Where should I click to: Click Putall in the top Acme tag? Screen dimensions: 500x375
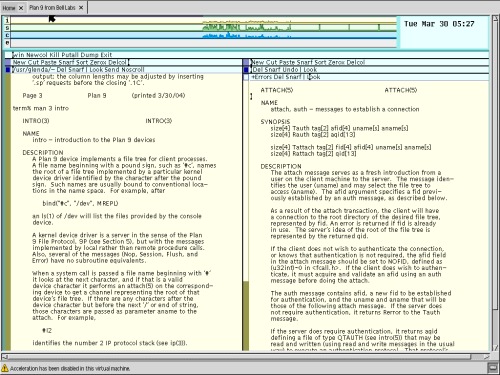pos(70,55)
